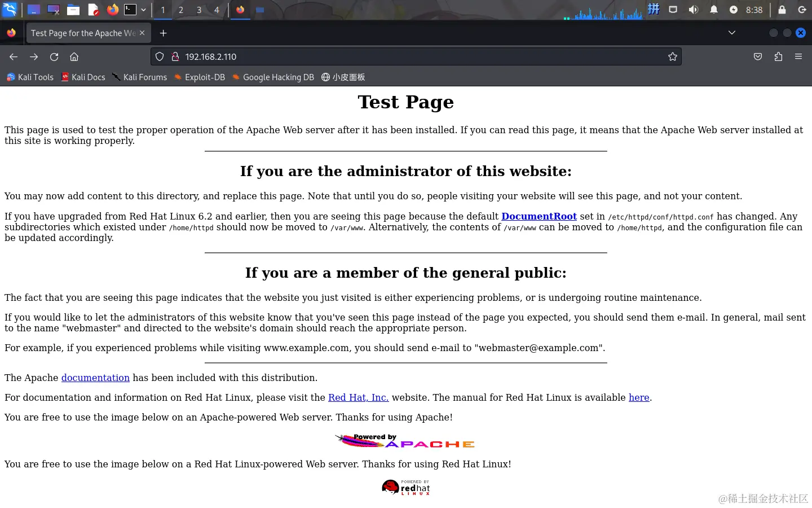This screenshot has width=812, height=508.
Task: Click the Firefox icon left of the tab strip
Action: (11, 33)
